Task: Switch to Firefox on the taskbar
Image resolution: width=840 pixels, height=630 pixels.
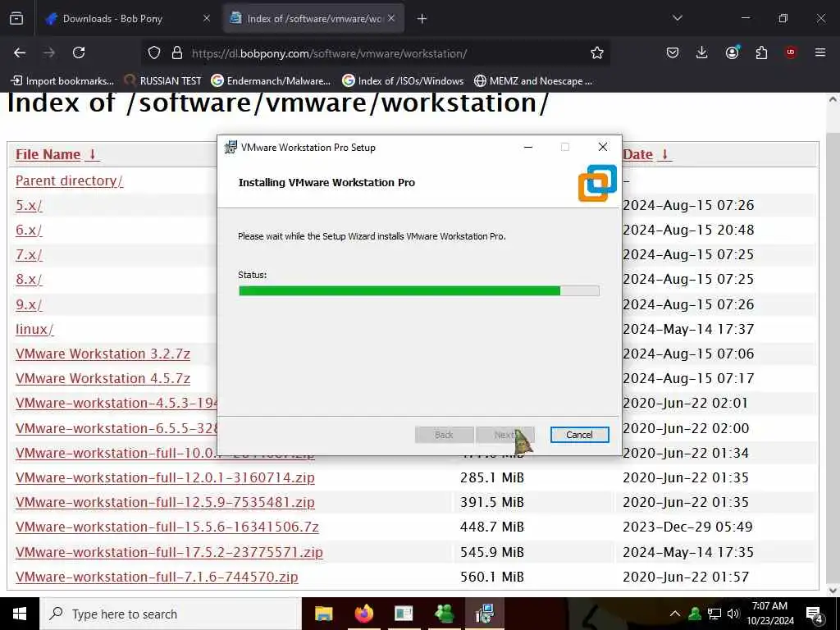Action: 363,614
